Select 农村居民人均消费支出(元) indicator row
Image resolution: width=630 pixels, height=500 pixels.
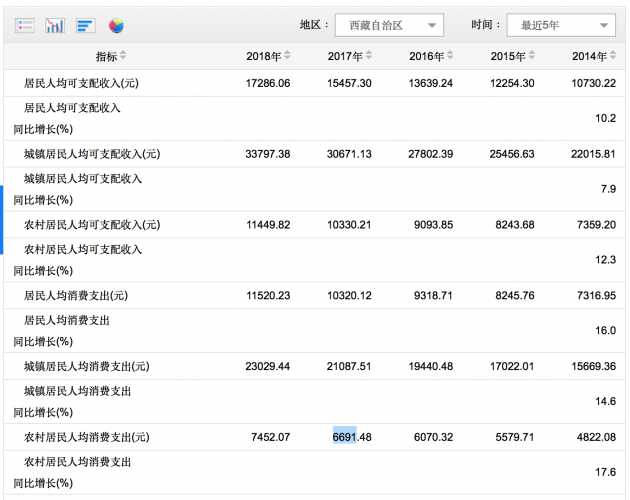tap(82, 437)
